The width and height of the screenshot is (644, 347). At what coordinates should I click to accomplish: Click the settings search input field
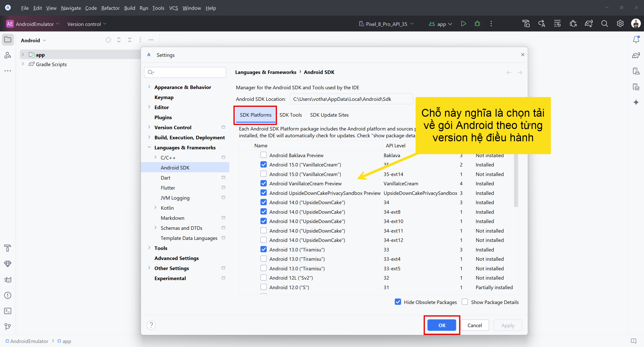pos(185,72)
